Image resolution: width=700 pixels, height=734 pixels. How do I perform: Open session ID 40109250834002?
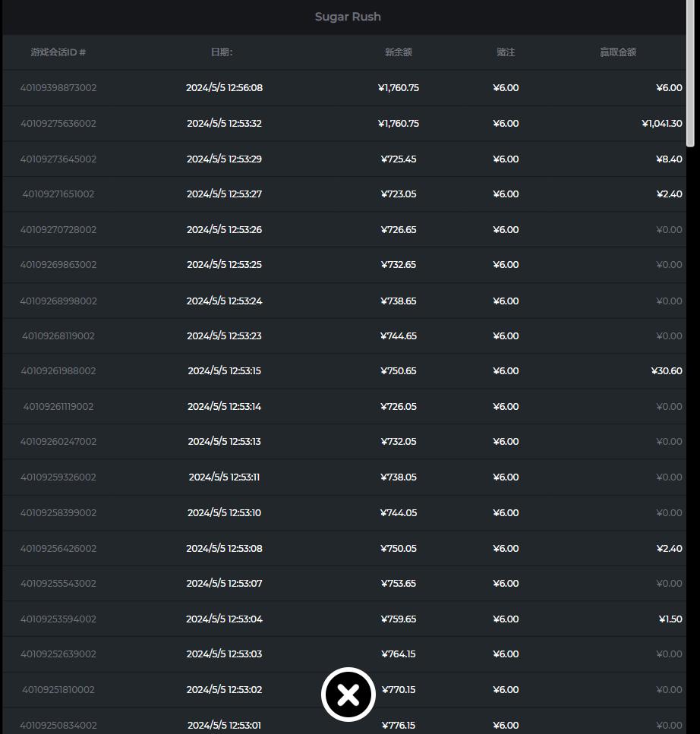tap(58, 725)
